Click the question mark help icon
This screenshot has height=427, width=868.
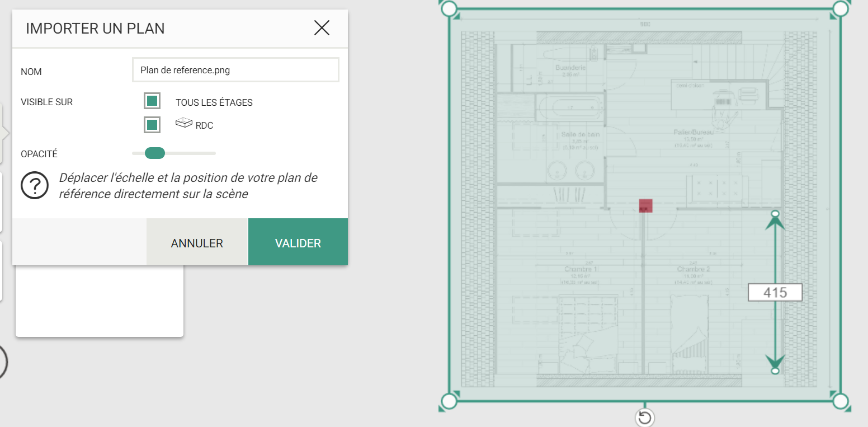click(x=35, y=185)
